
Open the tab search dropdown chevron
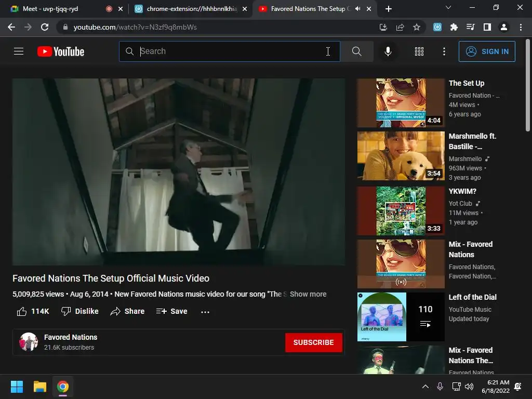(x=448, y=7)
